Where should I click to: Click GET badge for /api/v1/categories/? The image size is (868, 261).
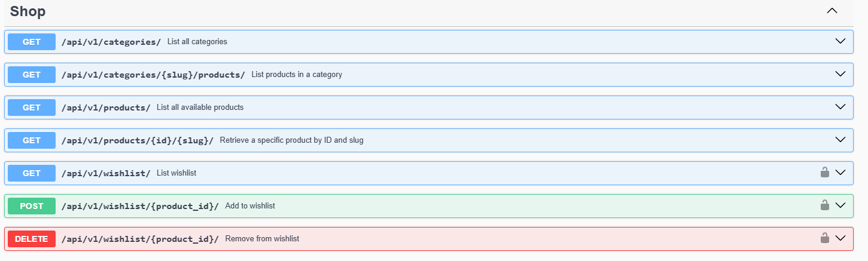point(32,42)
